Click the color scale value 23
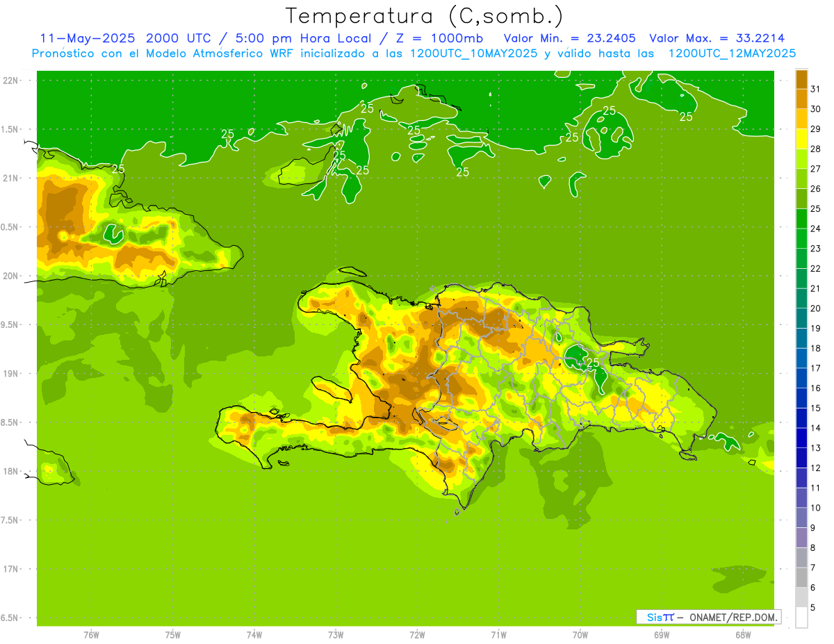The height and width of the screenshot is (644, 834). coord(816,249)
